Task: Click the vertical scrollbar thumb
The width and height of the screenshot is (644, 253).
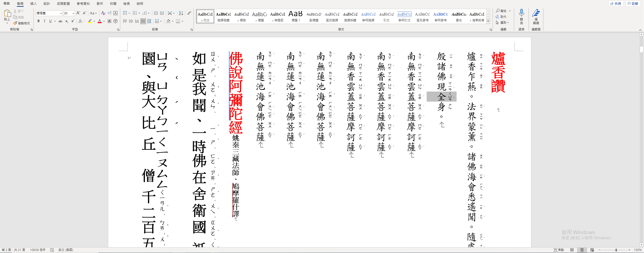Action: coord(641,49)
